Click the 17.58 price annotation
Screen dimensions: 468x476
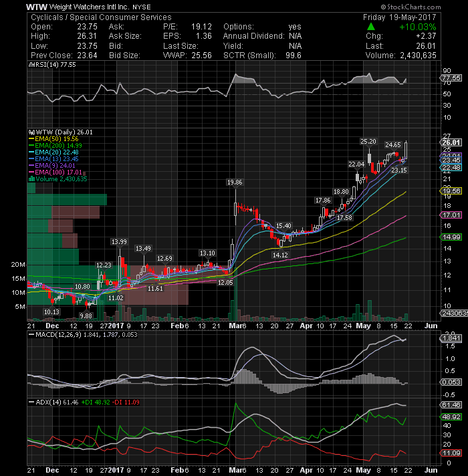[344, 218]
